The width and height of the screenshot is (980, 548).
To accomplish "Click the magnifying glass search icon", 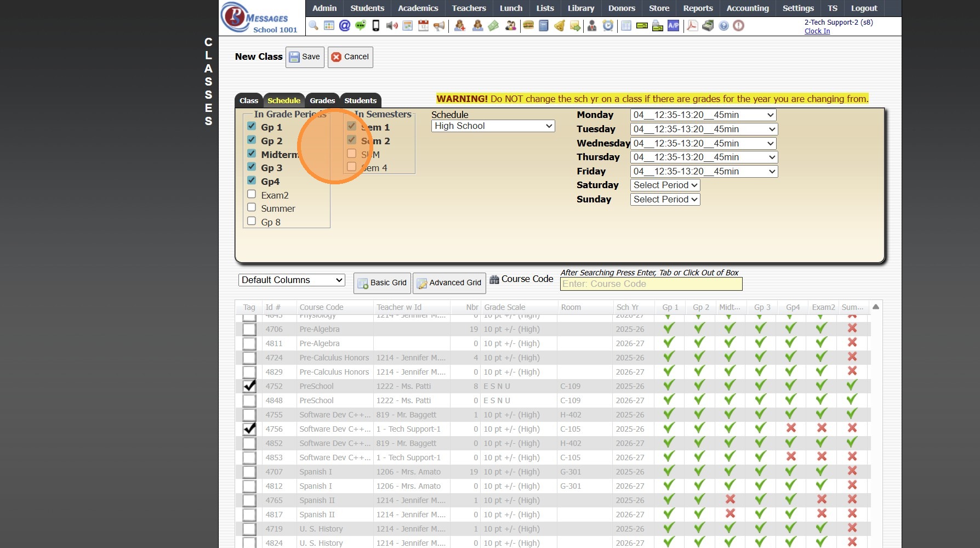I will coord(314,26).
